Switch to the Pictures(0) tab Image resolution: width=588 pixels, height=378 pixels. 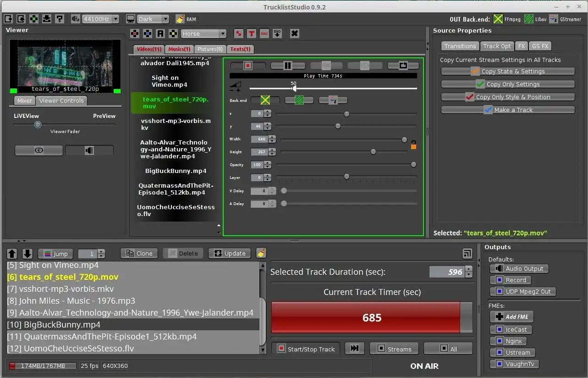(x=210, y=49)
